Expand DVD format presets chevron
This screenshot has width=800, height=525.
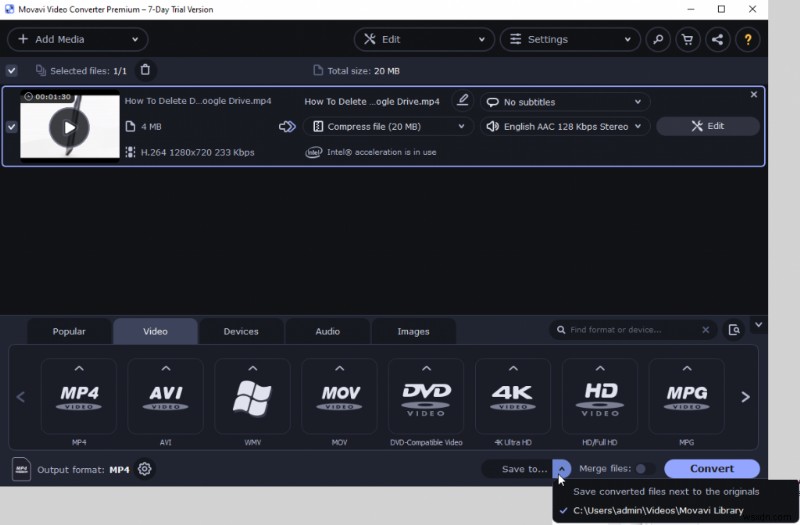426,368
